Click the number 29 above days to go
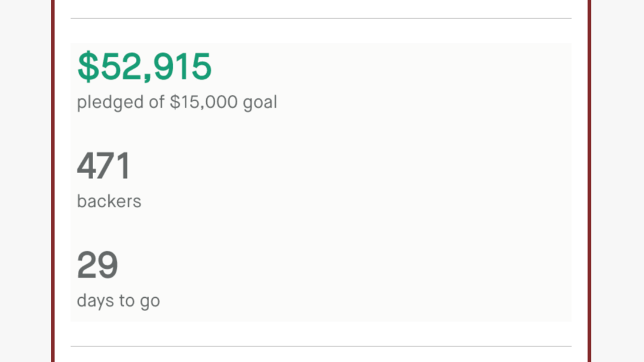Image resolution: width=644 pixels, height=362 pixels. click(x=97, y=264)
